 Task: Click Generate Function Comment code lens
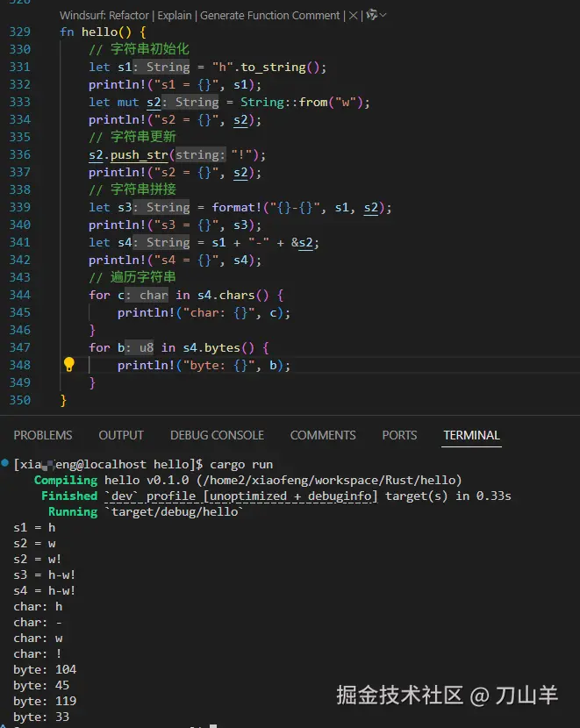[x=269, y=15]
